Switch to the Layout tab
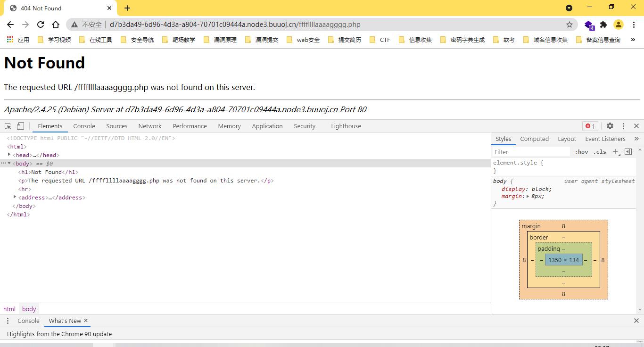This screenshot has height=347, width=644. (x=567, y=139)
